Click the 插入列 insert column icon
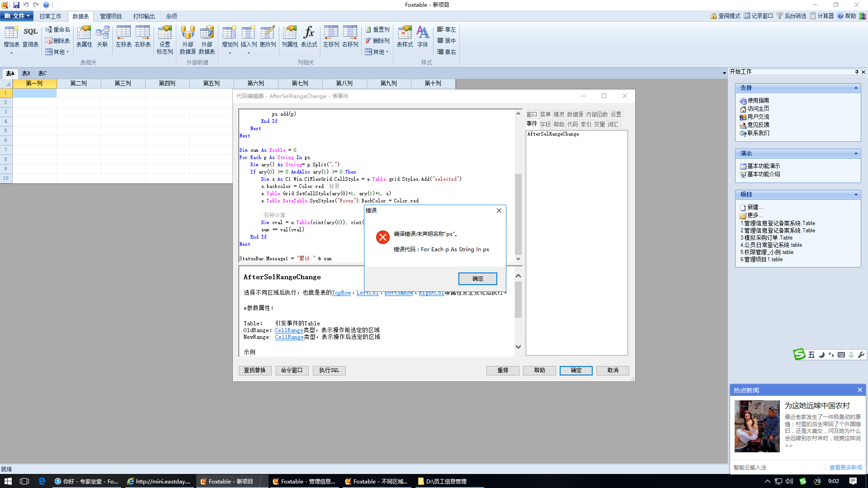The height and width of the screenshot is (488, 868). click(249, 36)
